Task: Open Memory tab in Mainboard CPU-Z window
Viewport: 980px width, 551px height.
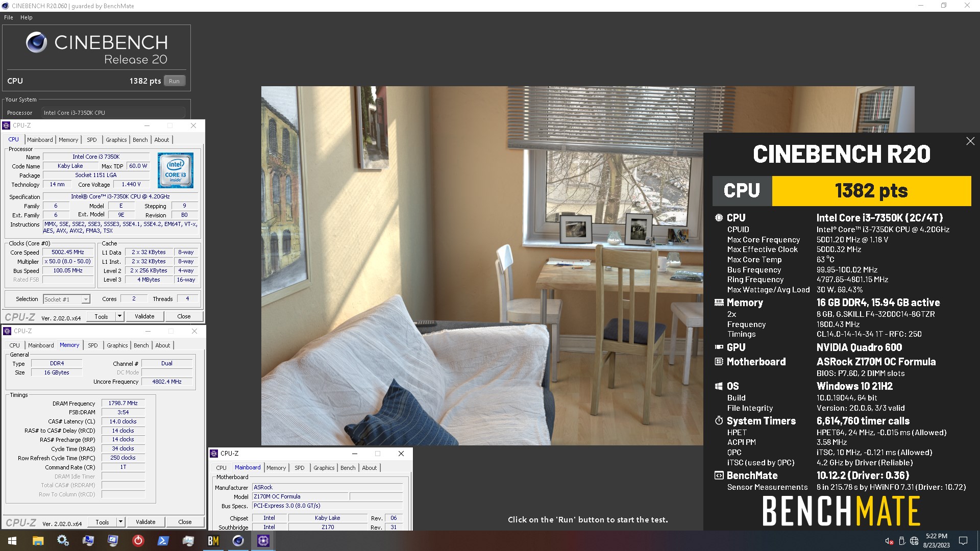Action: [x=276, y=468]
